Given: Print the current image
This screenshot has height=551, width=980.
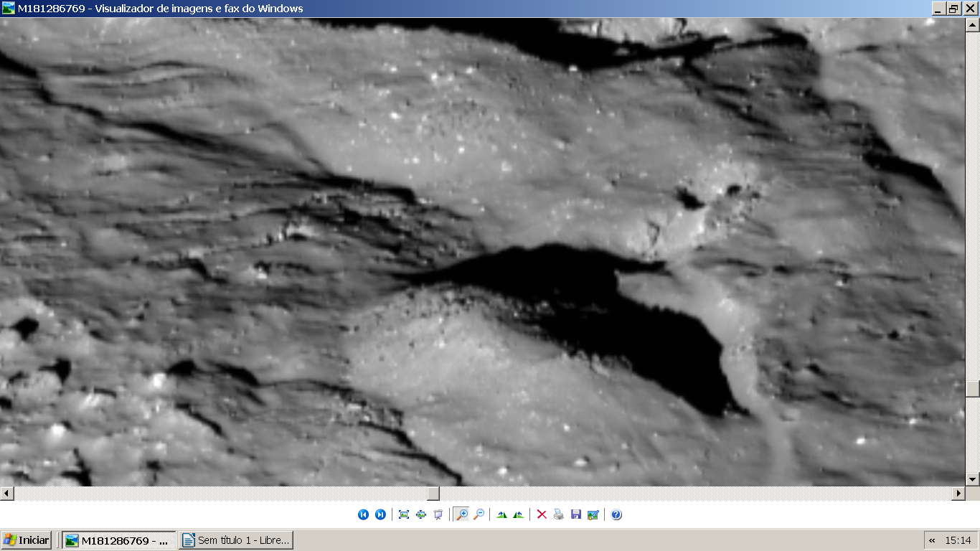Looking at the screenshot, I should [x=559, y=514].
